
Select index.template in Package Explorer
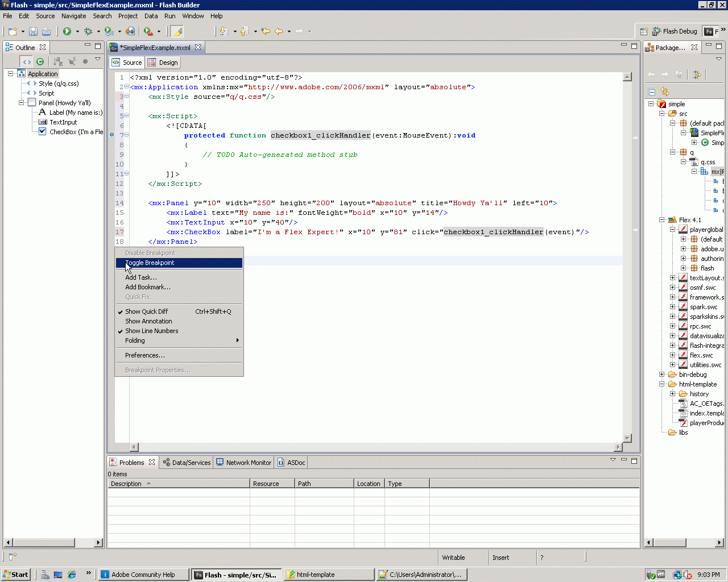click(701, 413)
